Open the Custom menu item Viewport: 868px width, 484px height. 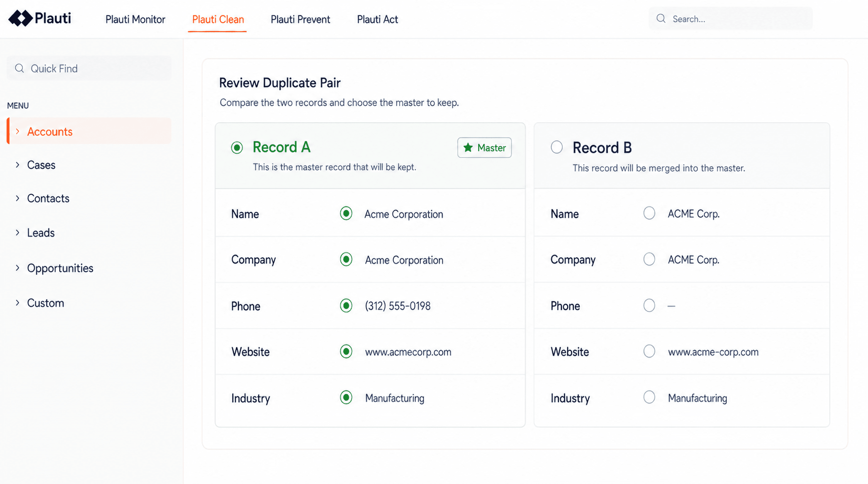tap(46, 303)
